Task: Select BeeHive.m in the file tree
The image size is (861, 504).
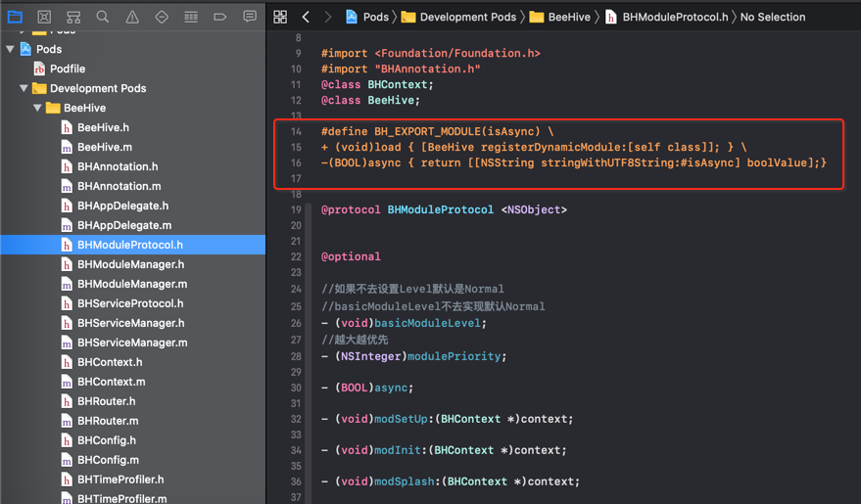Action: [x=105, y=147]
